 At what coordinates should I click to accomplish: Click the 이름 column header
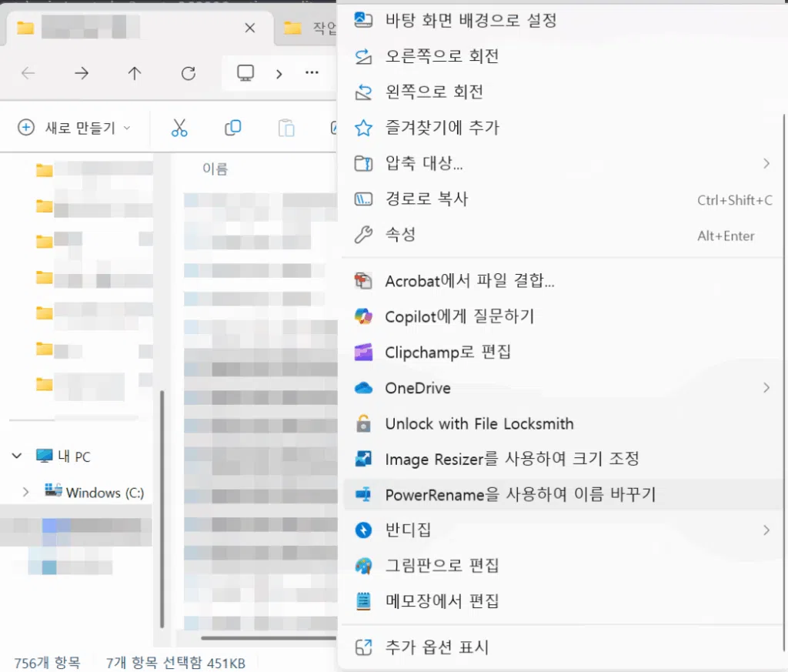tap(215, 169)
